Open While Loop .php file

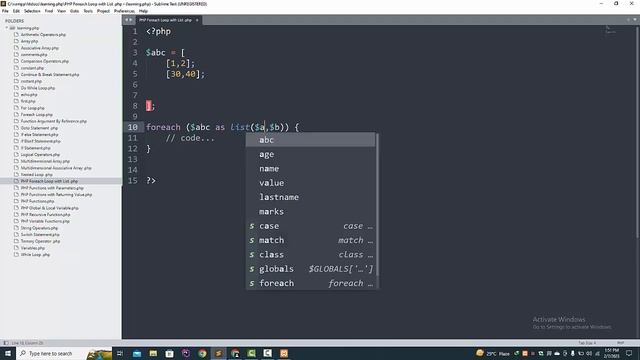[35, 255]
